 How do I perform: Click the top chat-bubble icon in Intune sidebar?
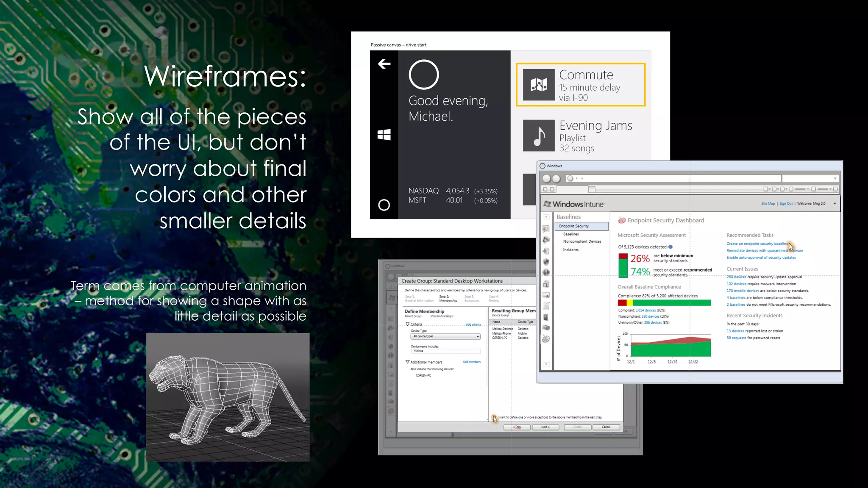click(546, 229)
